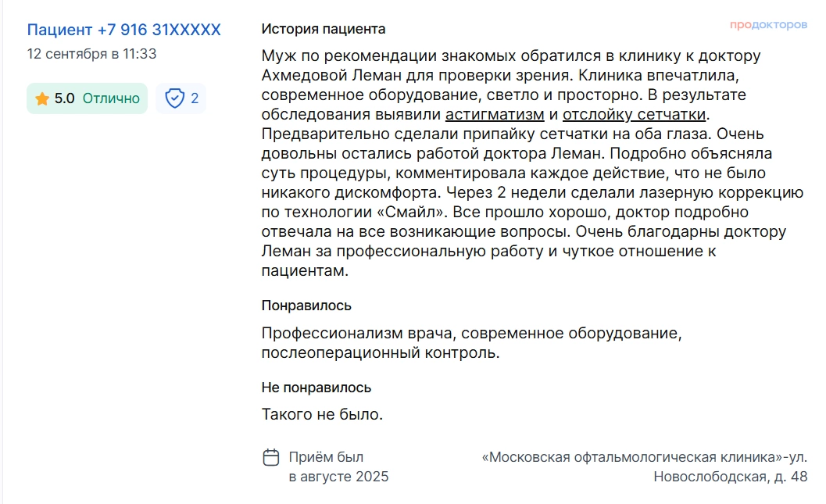Click the Новослободская, д. 48 address line

[x=730, y=477]
